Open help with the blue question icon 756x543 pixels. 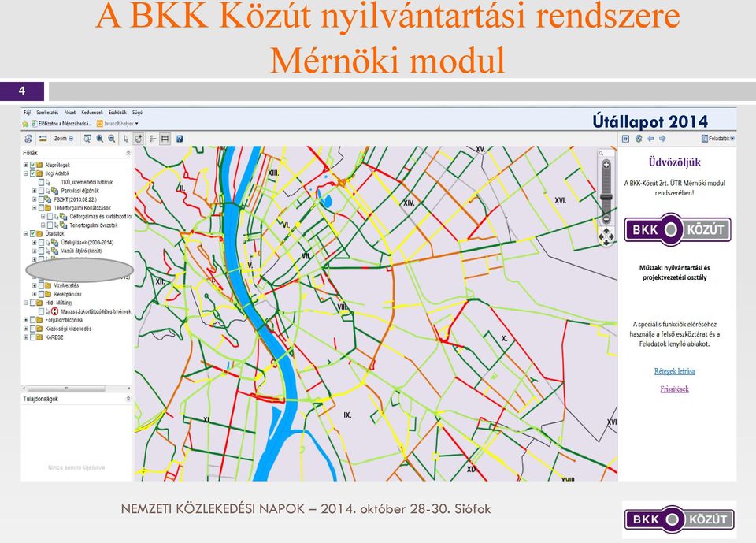click(180, 139)
